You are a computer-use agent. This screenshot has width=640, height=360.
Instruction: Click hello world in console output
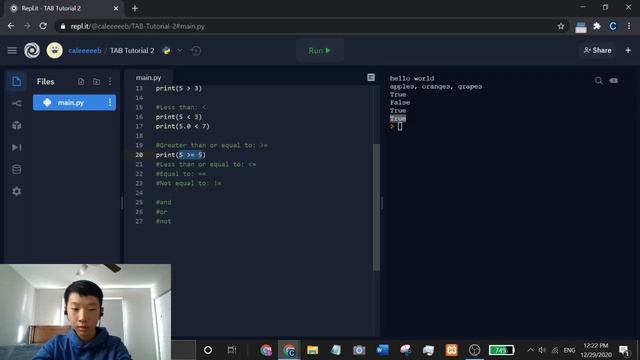click(412, 78)
